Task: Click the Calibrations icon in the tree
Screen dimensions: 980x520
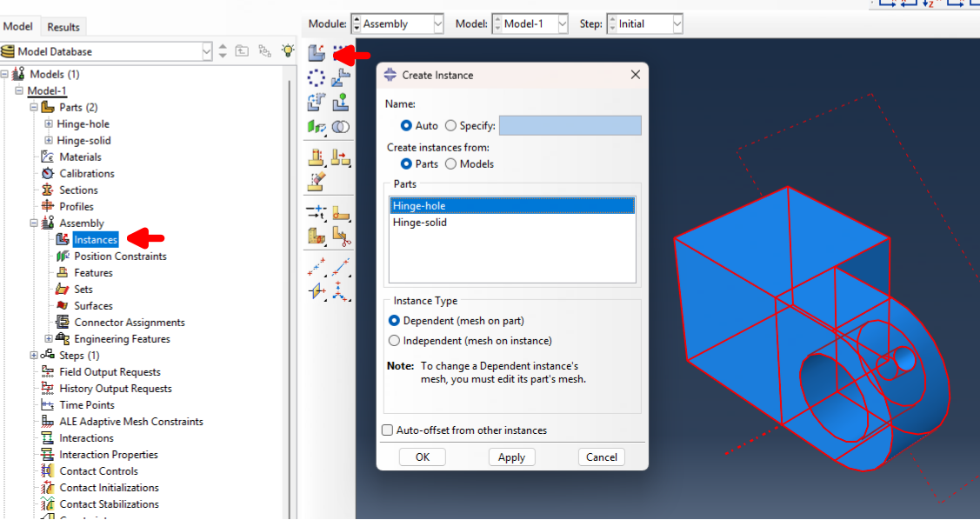Action: click(x=48, y=174)
